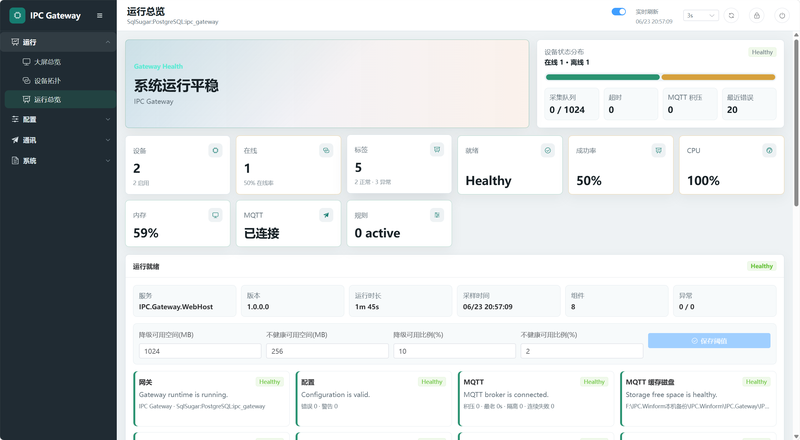This screenshot has height=440, width=800.
Task: Collapse the 运行 menu section
Action: click(x=58, y=42)
